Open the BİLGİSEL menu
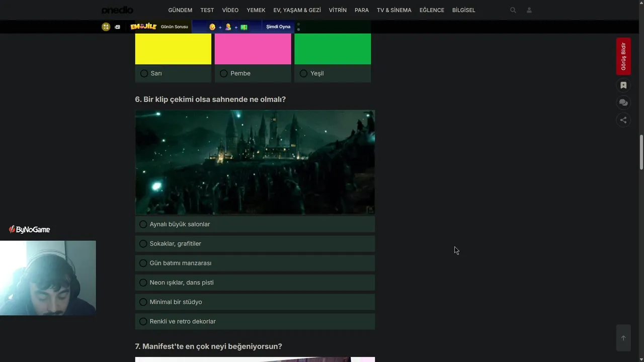Viewport: 644px width, 362px height. tap(463, 10)
